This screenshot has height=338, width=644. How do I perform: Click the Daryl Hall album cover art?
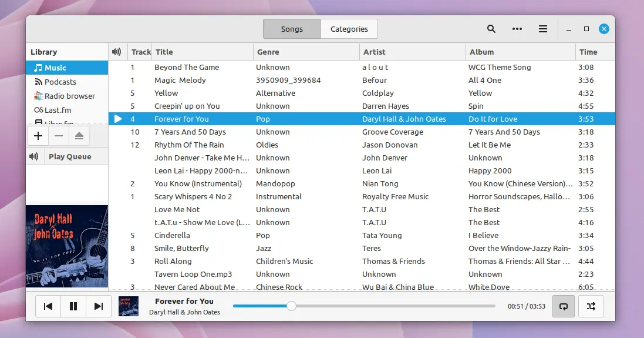click(x=67, y=246)
